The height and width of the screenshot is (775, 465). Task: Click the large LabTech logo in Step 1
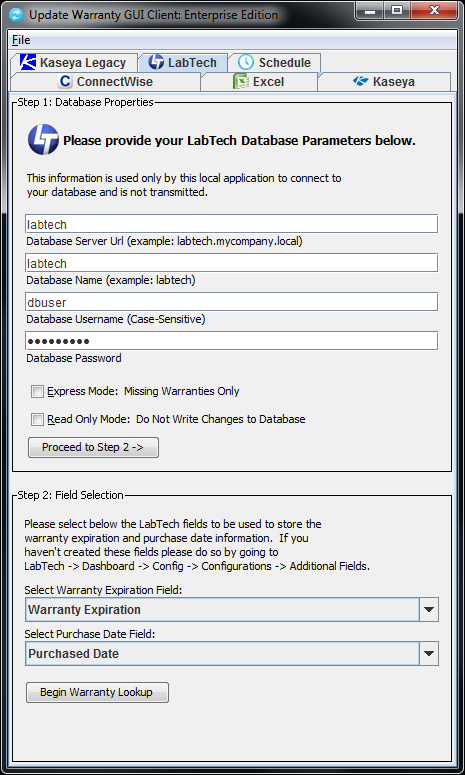pos(43,140)
